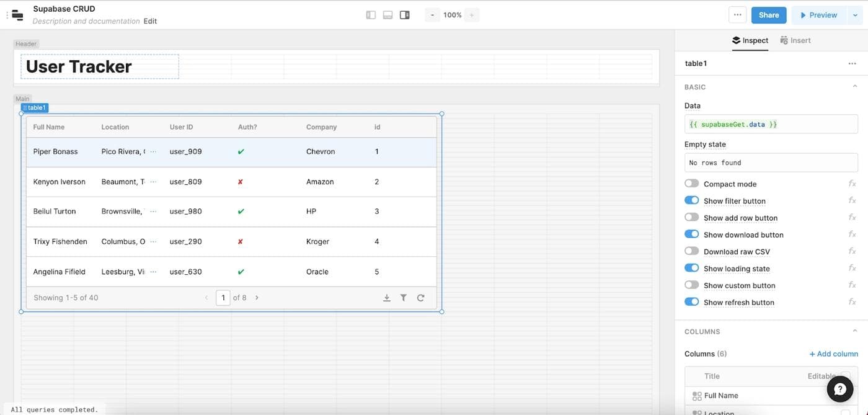Toggle the bottom panel layout icon
The width and height of the screenshot is (868, 415).
point(387,15)
